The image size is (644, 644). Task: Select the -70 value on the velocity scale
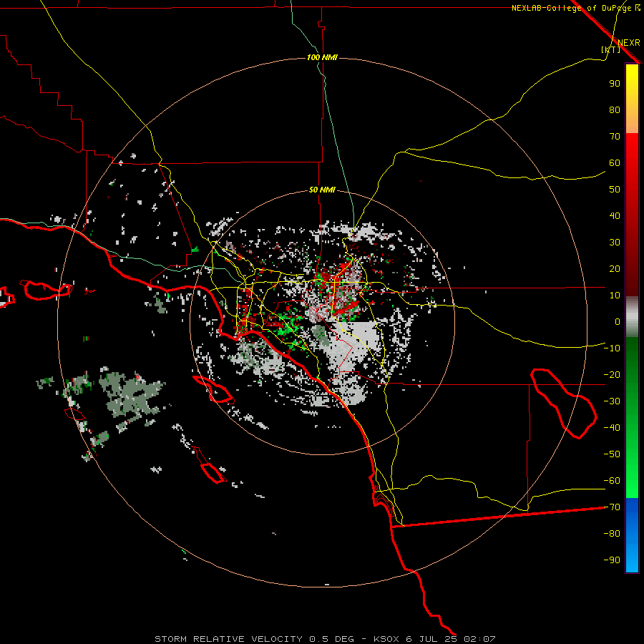pos(612,507)
